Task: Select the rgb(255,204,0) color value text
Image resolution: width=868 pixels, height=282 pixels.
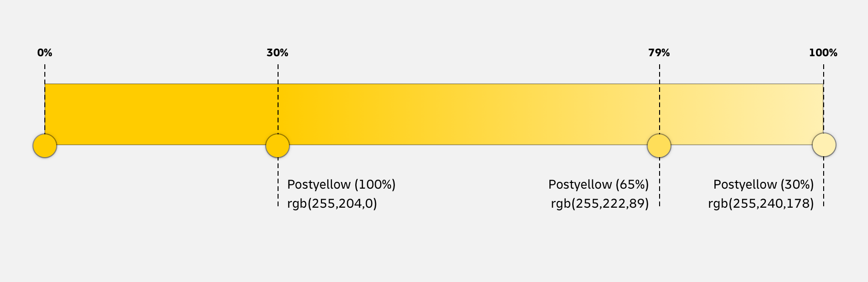Action: coord(332,204)
